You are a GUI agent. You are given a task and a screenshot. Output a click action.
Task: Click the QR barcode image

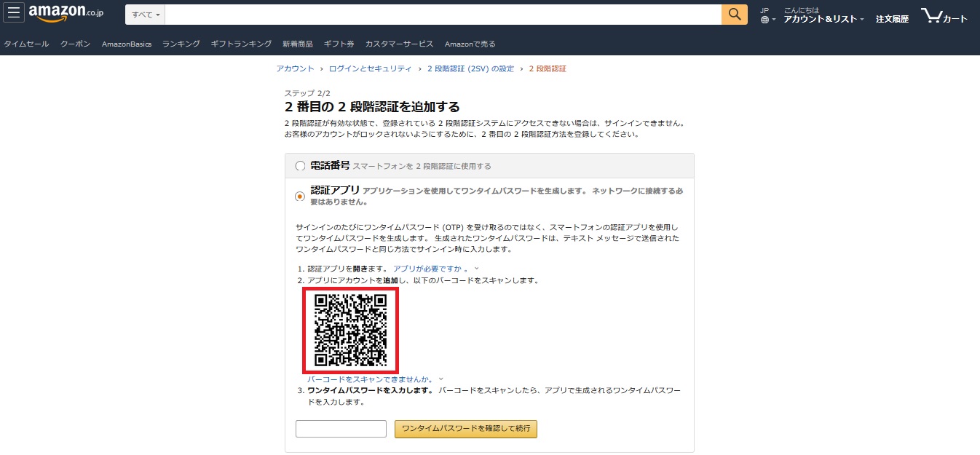[x=350, y=330]
